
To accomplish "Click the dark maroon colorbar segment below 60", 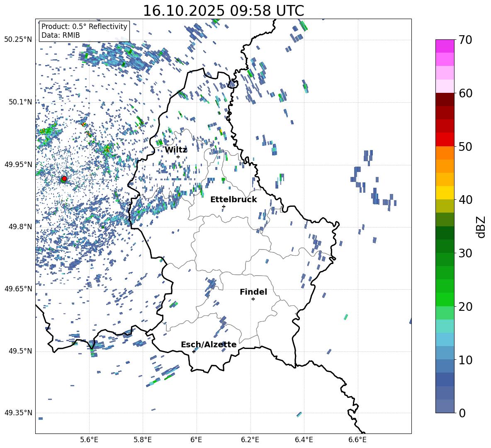I will (445, 99).
